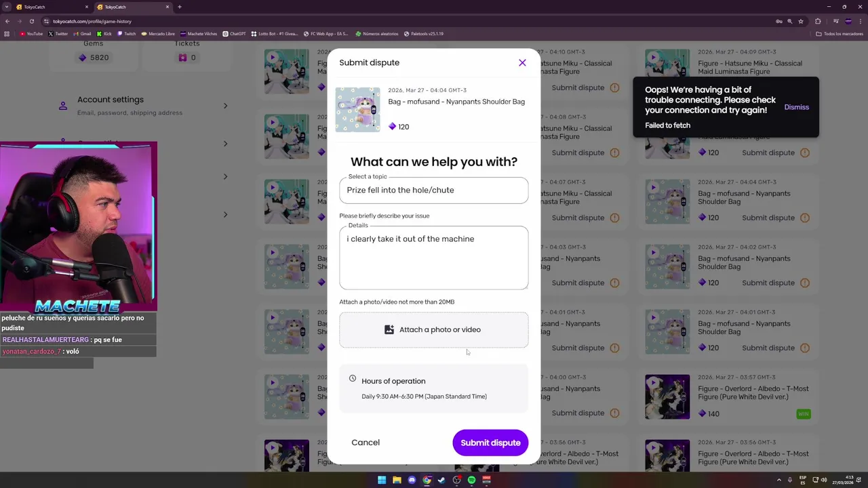Open the volume control in system tray

tap(824, 480)
